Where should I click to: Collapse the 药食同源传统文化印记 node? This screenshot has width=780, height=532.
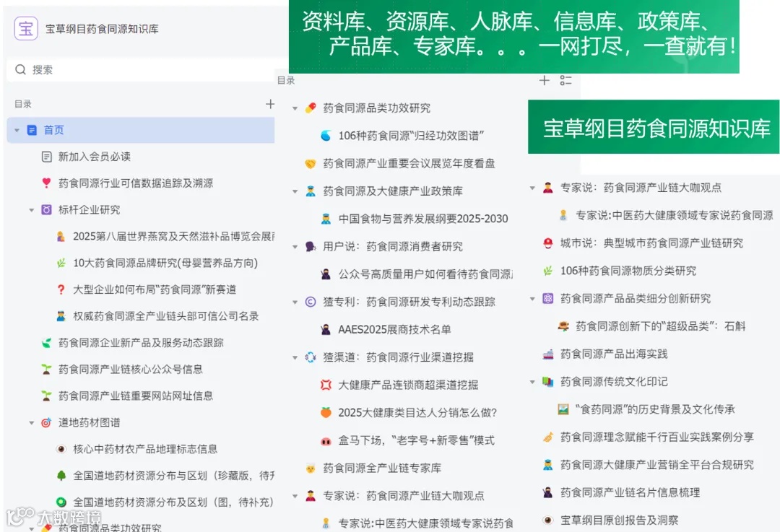click(x=532, y=382)
